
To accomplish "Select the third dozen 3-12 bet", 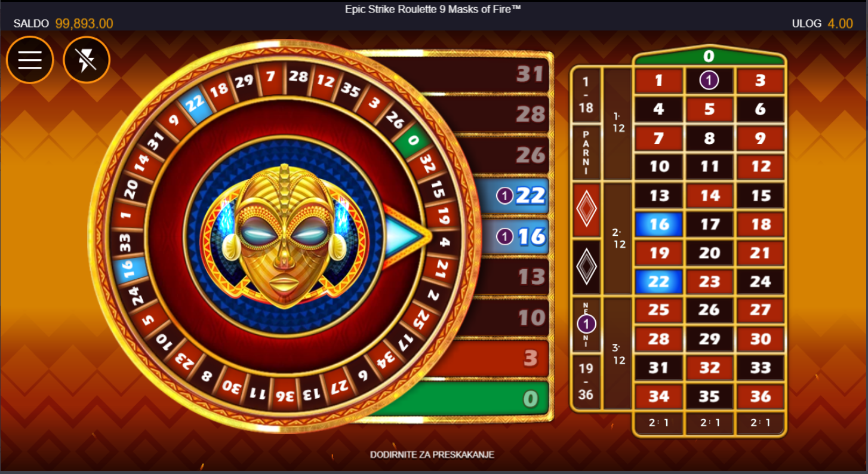I will coord(618,354).
